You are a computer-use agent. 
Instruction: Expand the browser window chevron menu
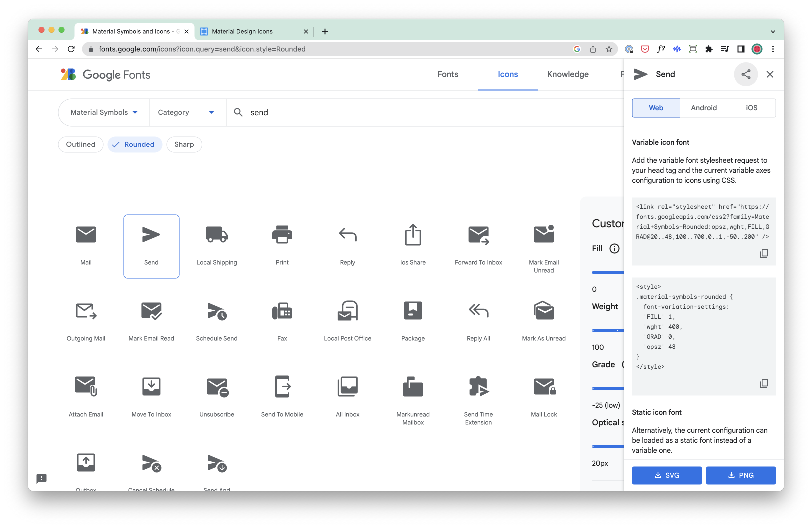(773, 31)
